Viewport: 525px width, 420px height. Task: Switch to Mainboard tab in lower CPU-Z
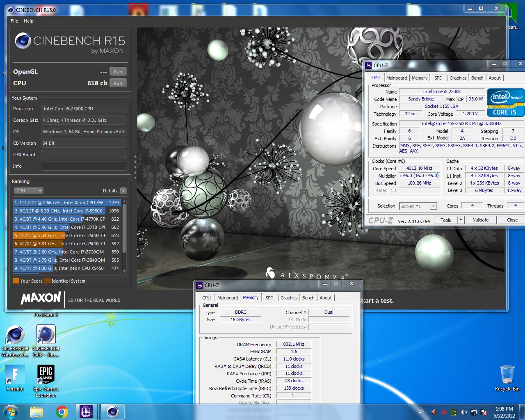tap(228, 298)
